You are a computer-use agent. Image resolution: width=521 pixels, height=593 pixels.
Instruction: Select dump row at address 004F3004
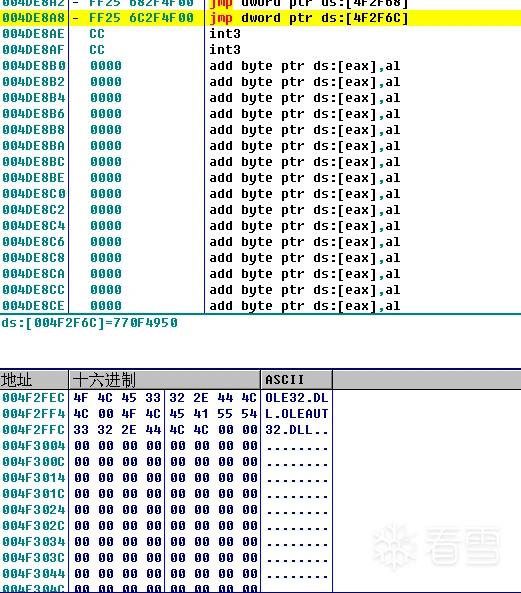coord(166,446)
